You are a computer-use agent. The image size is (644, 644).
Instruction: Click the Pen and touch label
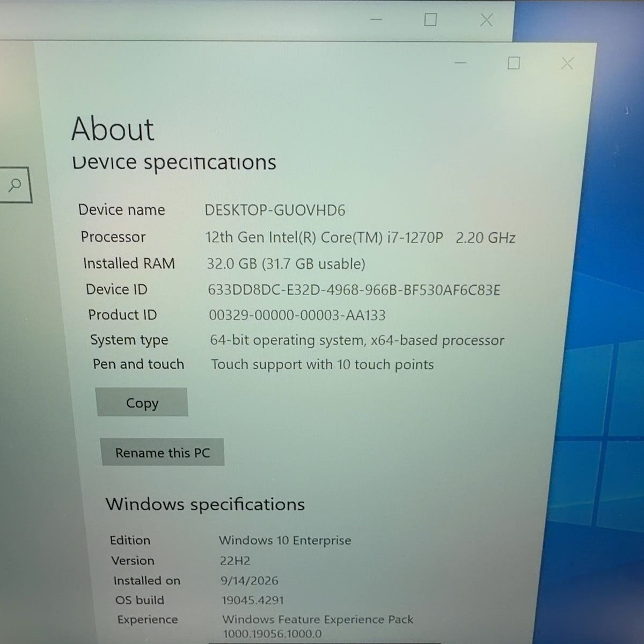click(x=138, y=364)
